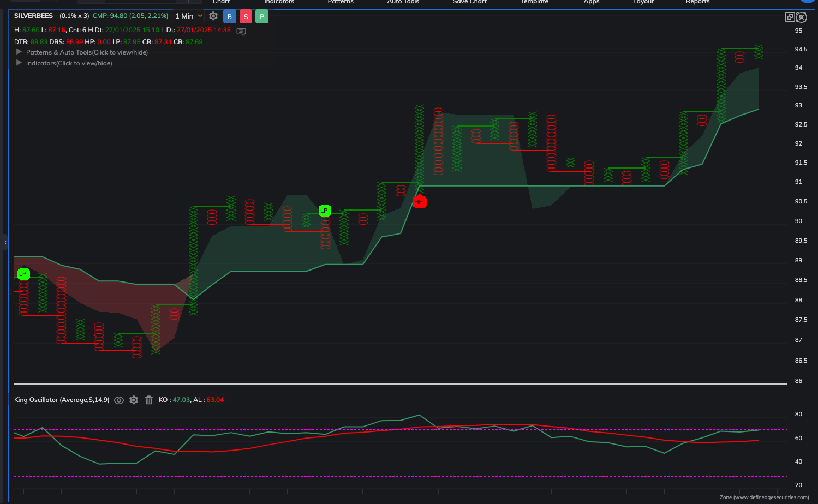Click the Zone definedgesecurities.com credit text

coord(764,497)
